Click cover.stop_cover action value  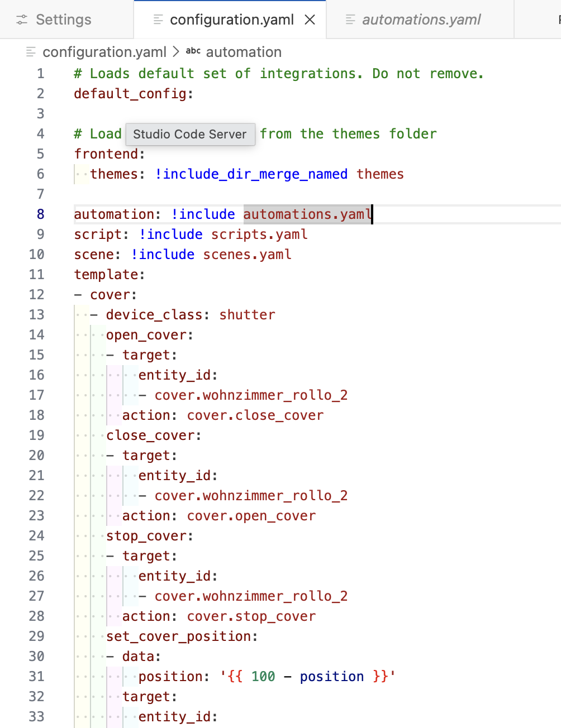(x=251, y=616)
